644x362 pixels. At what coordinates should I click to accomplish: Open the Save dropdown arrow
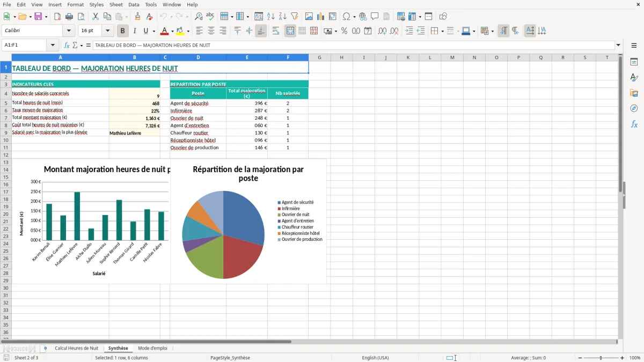click(46, 17)
